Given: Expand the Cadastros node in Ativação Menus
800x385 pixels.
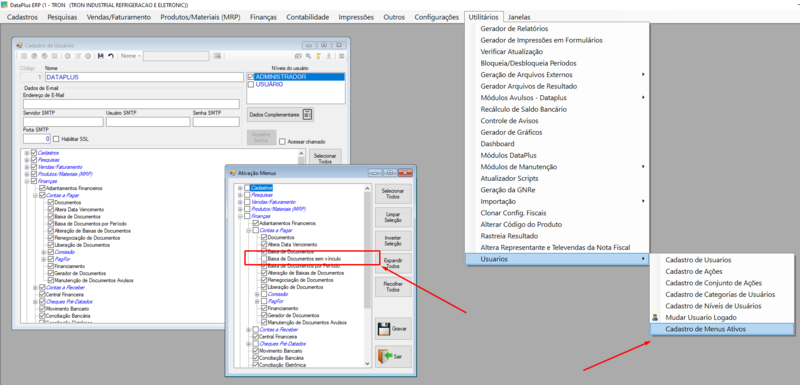Looking at the screenshot, I should click(x=240, y=188).
